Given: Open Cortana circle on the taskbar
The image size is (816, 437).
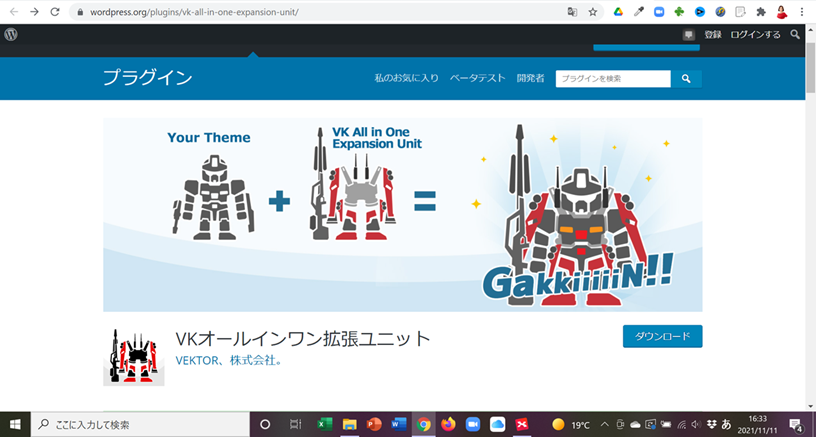Looking at the screenshot, I should (x=265, y=425).
